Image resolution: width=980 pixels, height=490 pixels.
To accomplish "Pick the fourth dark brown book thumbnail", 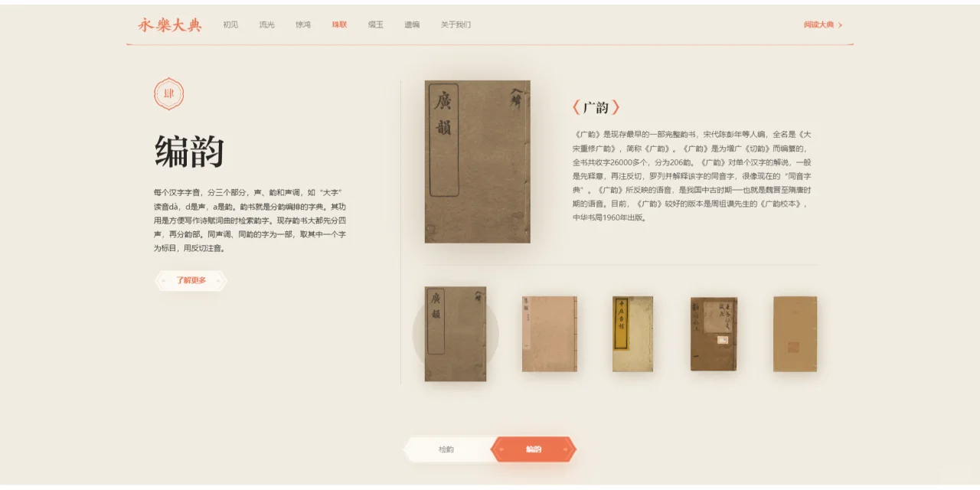I will tap(714, 334).
